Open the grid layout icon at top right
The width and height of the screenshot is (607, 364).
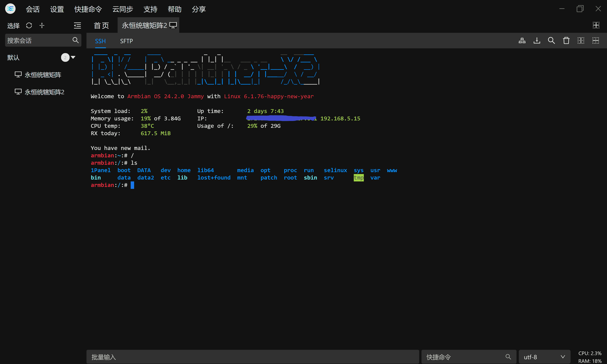[596, 25]
